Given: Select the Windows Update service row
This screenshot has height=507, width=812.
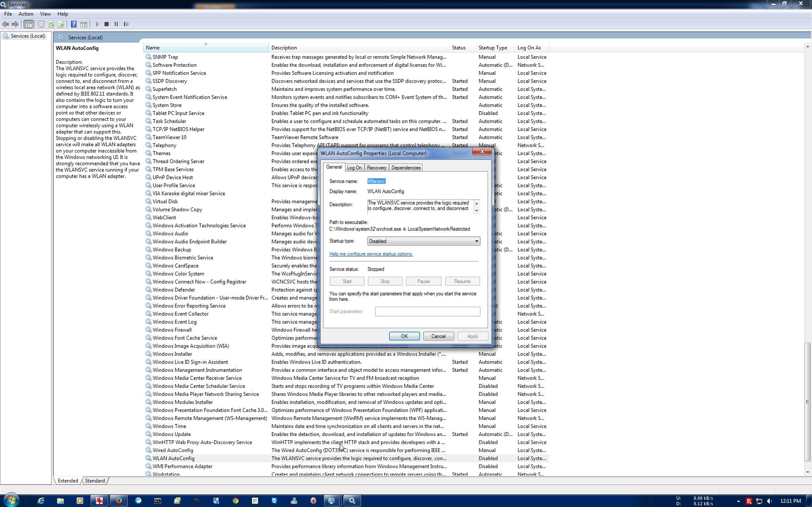Looking at the screenshot, I should [347, 434].
